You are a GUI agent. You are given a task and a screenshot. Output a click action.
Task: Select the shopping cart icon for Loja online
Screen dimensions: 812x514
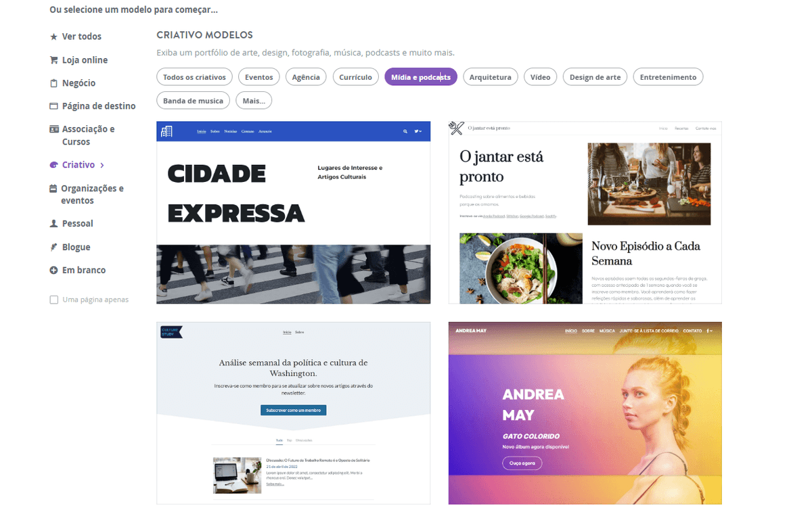[54, 60]
